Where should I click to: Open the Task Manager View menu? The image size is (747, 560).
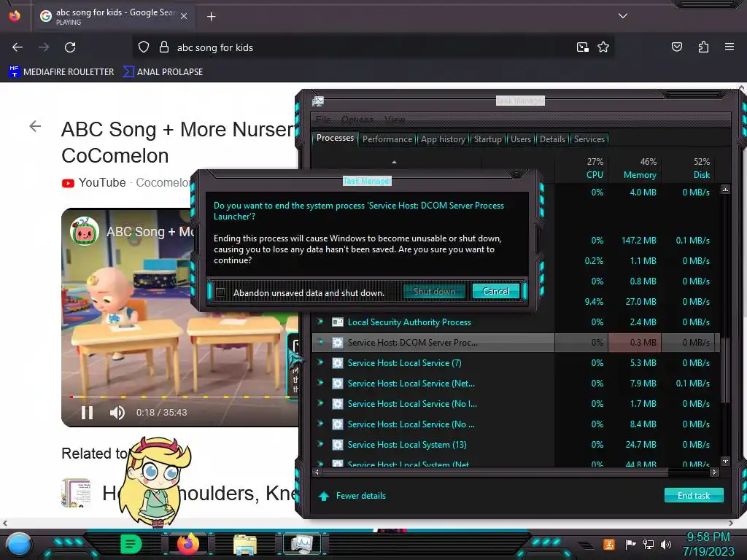tap(395, 120)
